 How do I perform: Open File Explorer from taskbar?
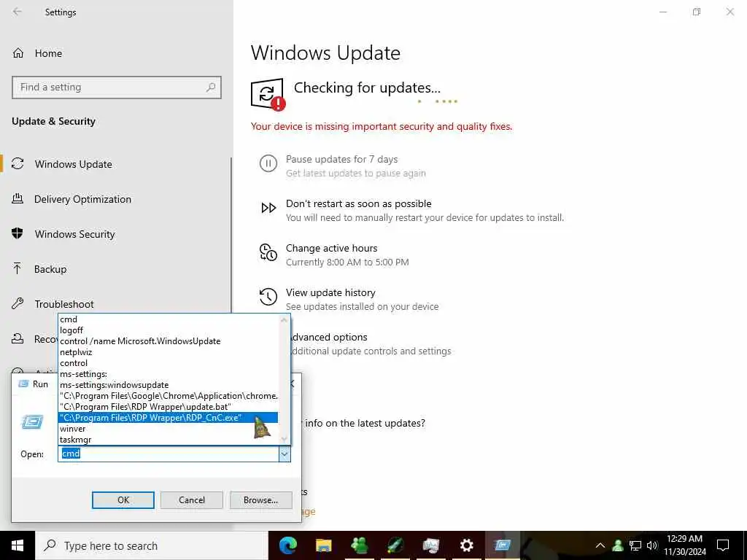pyautogui.click(x=323, y=545)
